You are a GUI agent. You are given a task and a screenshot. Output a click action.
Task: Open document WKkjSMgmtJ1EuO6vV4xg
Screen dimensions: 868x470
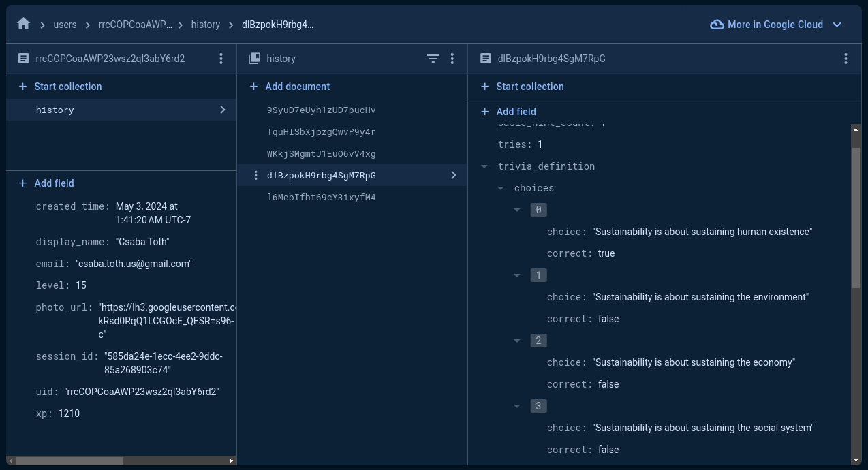pyautogui.click(x=321, y=153)
